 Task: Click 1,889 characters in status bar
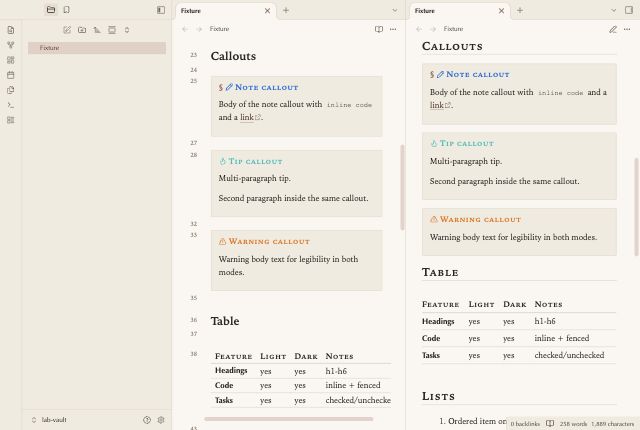tap(612, 424)
